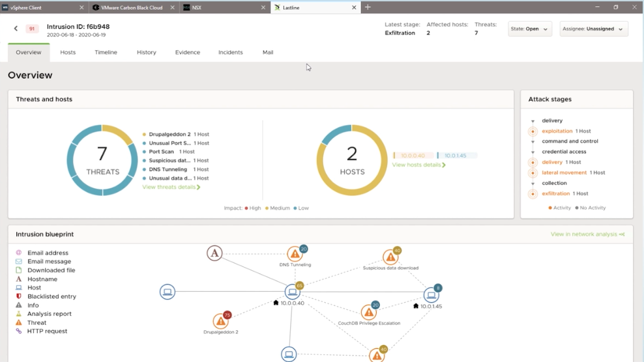Click the 10.0.0.40 host node icon

tap(292, 292)
